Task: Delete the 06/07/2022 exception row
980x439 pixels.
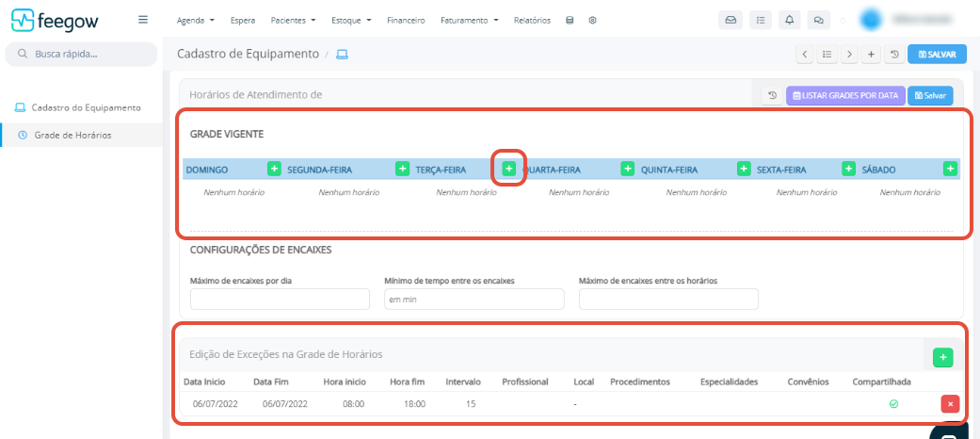Action: [950, 404]
